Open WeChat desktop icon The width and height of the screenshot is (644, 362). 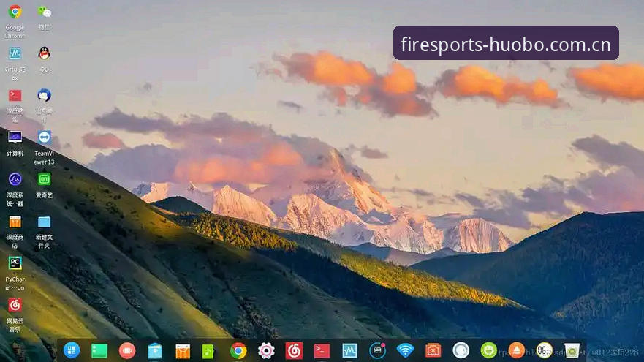[45, 12]
